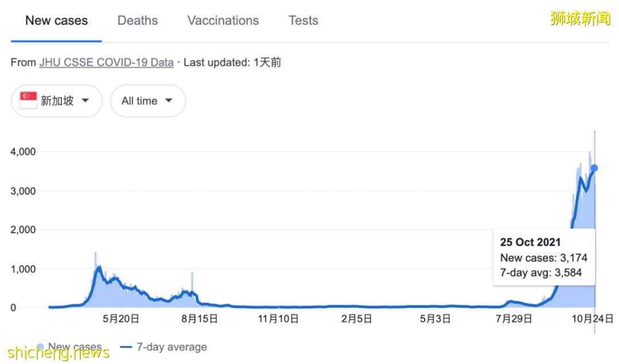Click the blue endpoint marker on the chart
The height and width of the screenshot is (364, 619).
[595, 169]
